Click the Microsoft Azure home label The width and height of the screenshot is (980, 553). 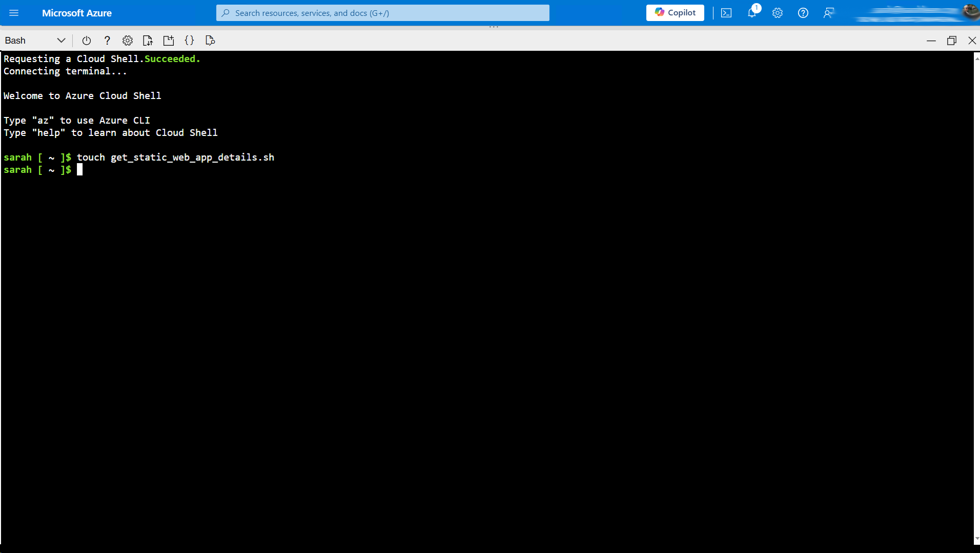(76, 13)
